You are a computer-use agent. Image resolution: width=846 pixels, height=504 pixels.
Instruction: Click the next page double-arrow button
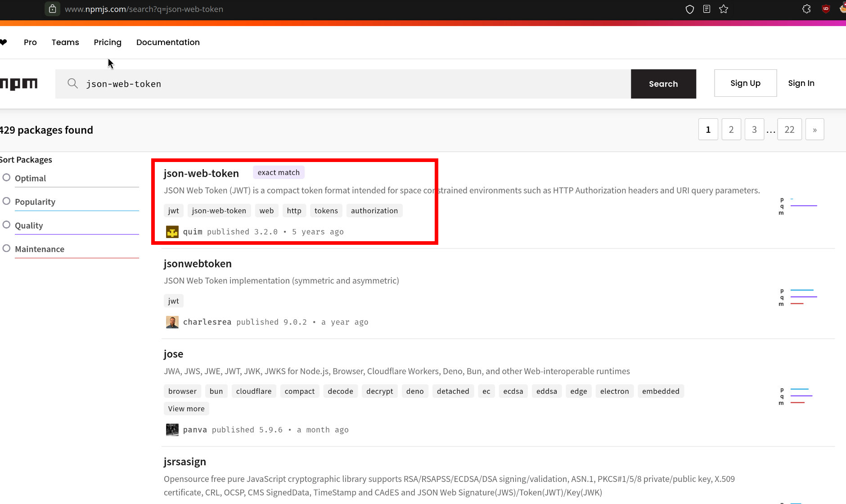click(x=814, y=130)
